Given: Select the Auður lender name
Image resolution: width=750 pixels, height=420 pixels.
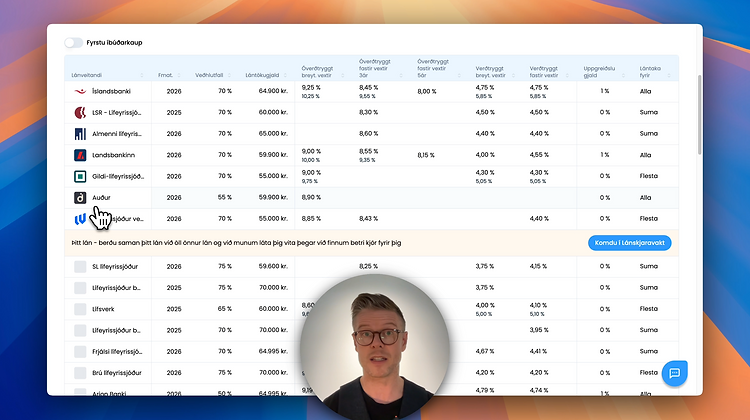Looking at the screenshot, I should (x=101, y=198).
